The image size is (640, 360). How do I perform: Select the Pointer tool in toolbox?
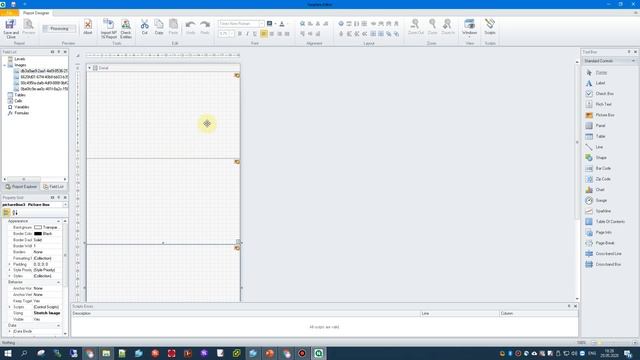[600, 72]
